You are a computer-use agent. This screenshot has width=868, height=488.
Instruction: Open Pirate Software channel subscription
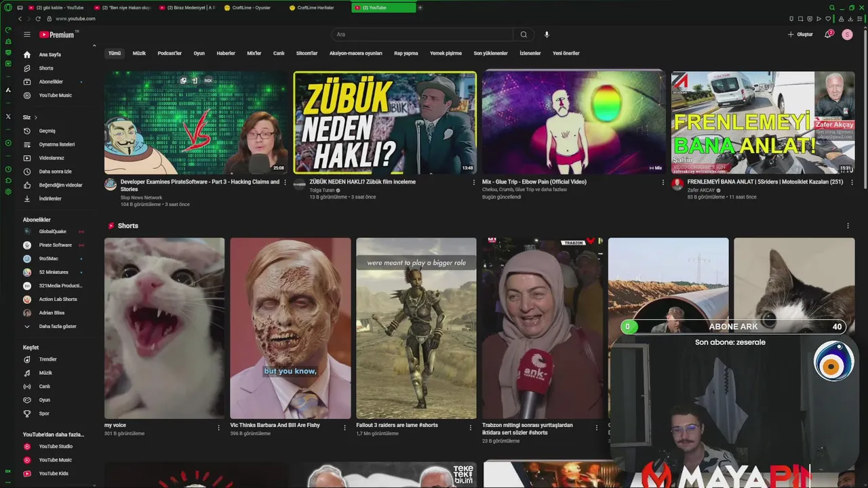point(56,245)
